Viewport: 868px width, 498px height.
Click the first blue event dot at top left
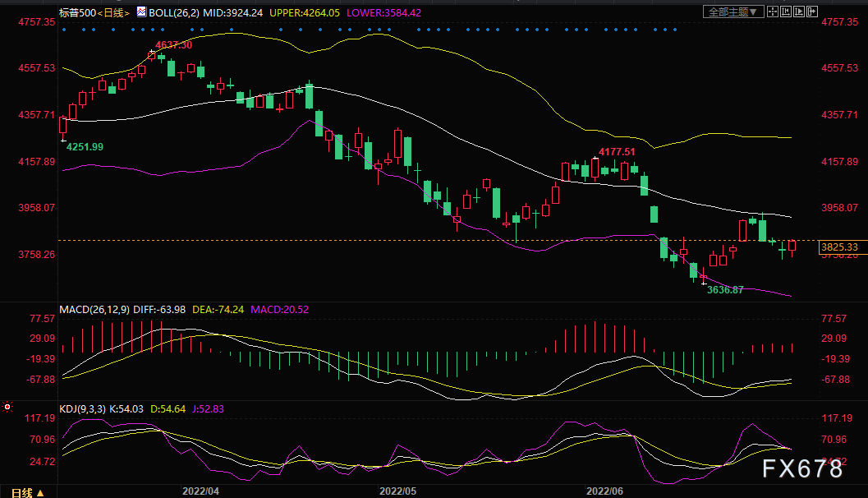click(64, 30)
